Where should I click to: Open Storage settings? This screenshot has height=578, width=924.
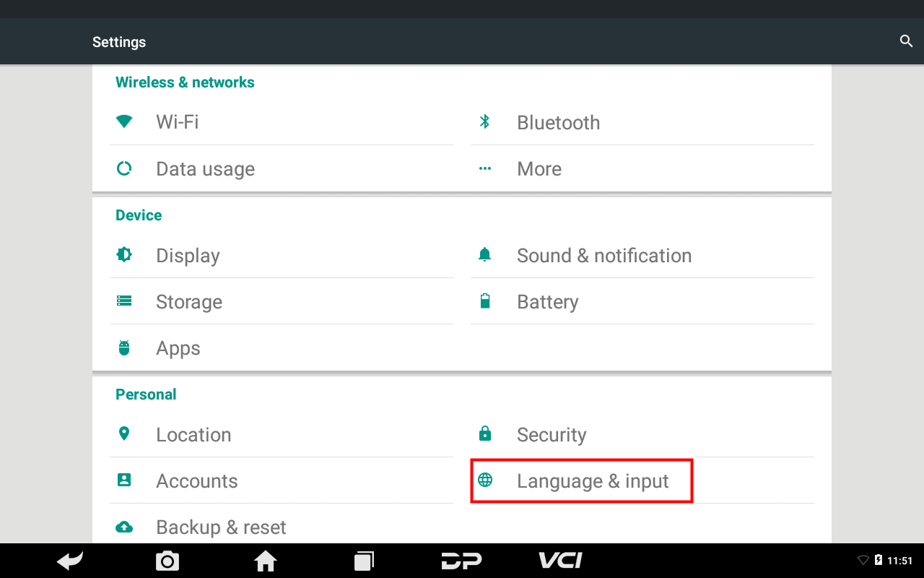[x=282, y=301]
